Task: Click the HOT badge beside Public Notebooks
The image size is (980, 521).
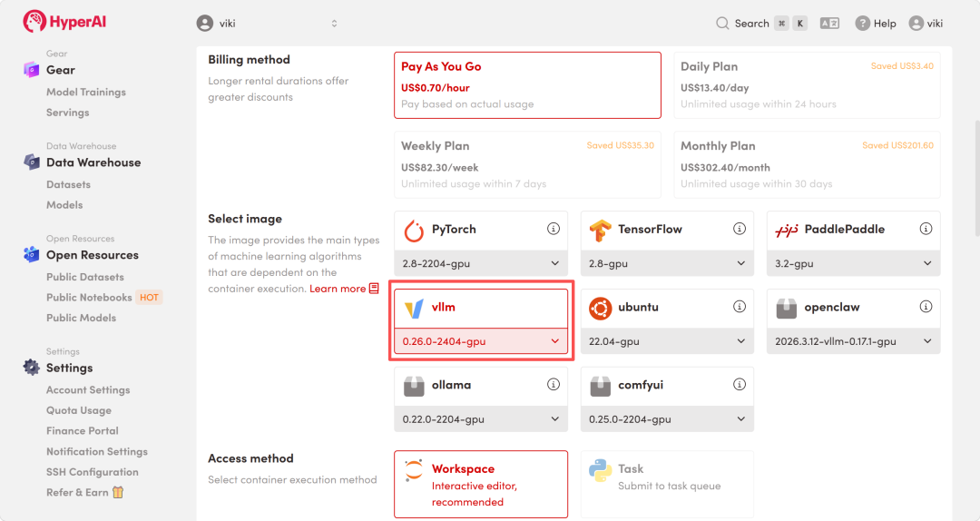Action: (x=149, y=297)
